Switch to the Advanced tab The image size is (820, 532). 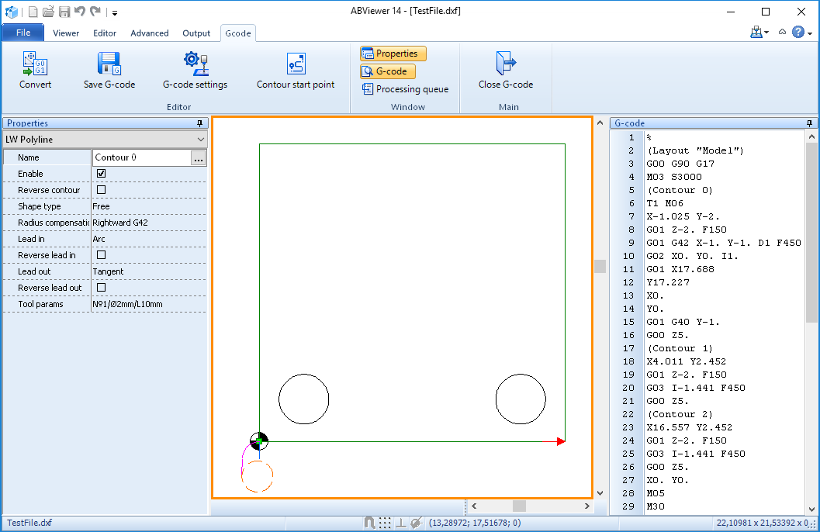click(150, 33)
